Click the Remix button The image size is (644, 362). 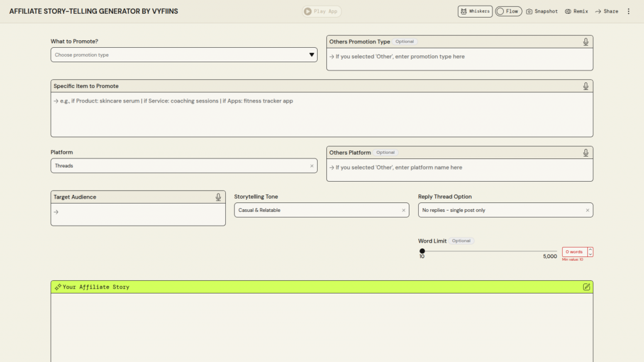576,11
